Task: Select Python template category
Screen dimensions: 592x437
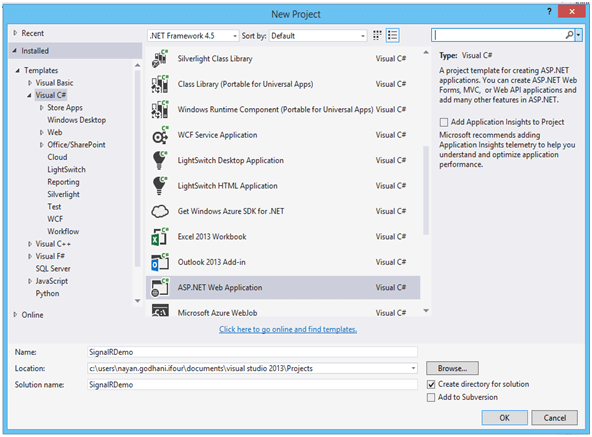Action: 47,293
